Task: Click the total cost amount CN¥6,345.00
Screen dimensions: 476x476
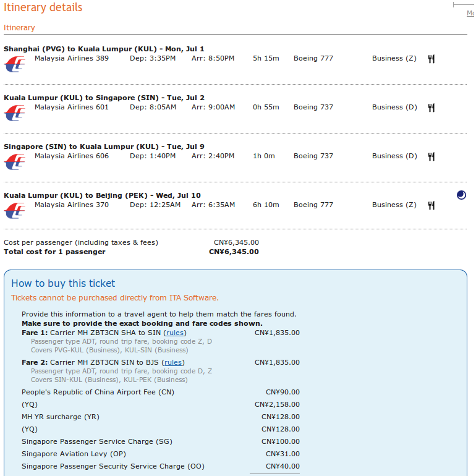Action: coord(234,252)
